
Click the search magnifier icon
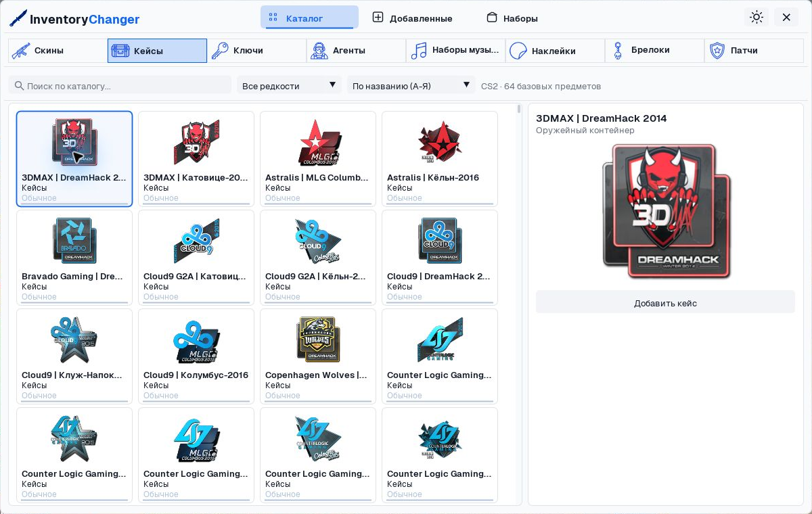(x=19, y=85)
